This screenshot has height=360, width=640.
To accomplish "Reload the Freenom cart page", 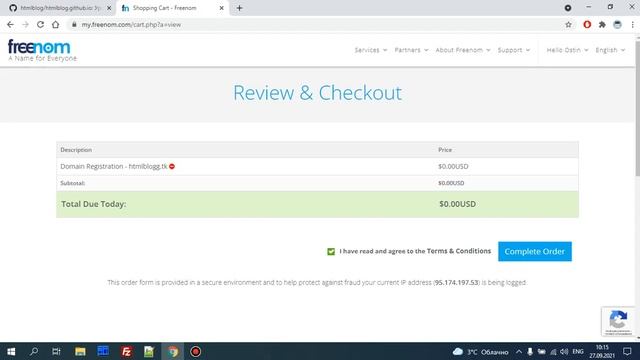I will pyautogui.click(x=40, y=24).
